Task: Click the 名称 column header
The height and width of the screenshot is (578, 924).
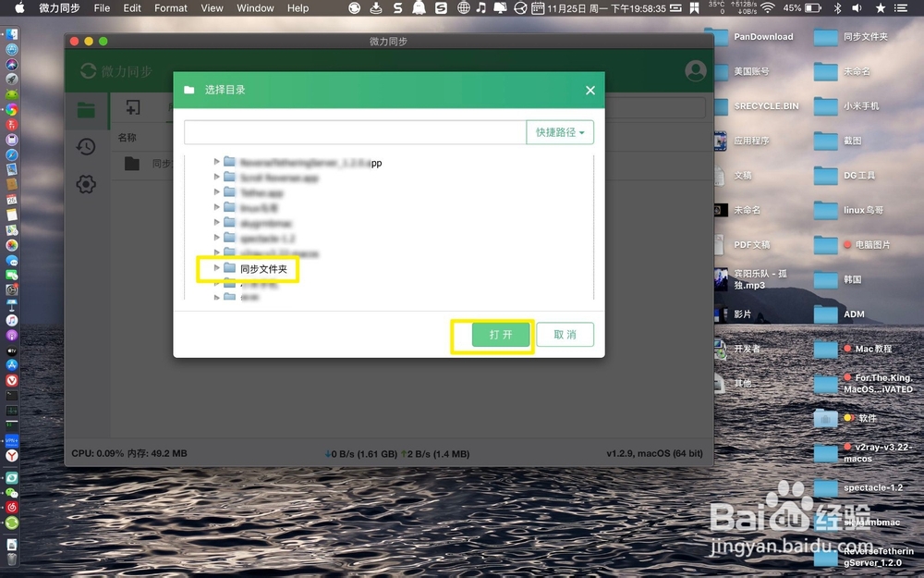Action: [x=128, y=138]
